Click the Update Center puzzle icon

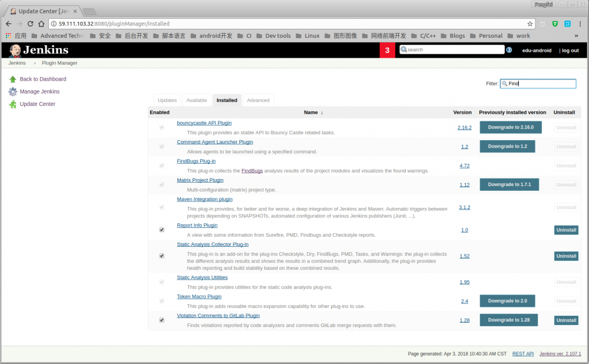[13, 104]
